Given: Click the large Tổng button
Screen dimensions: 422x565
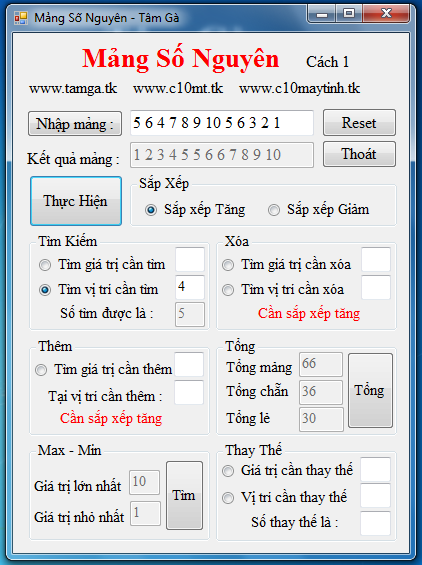Looking at the screenshot, I should 370,391.
